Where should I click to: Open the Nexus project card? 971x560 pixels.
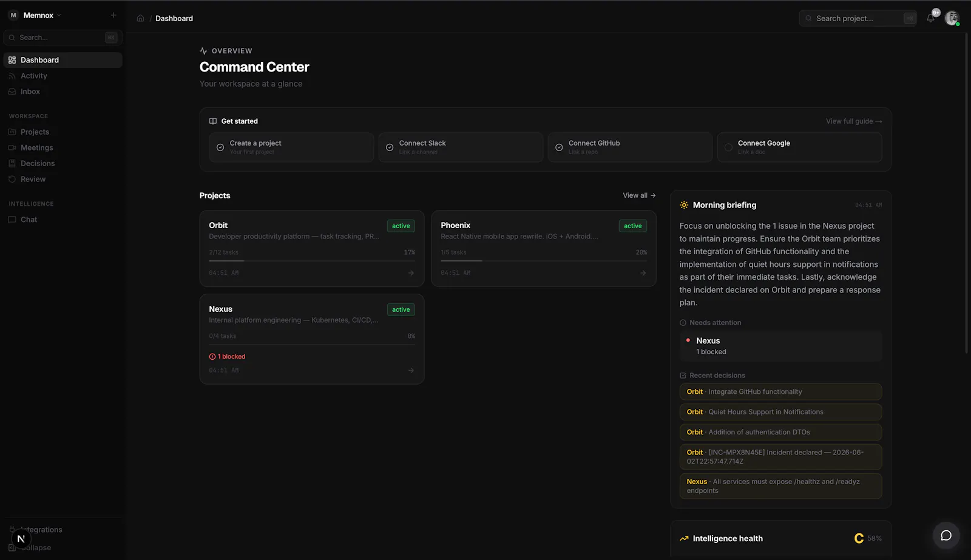(x=312, y=339)
